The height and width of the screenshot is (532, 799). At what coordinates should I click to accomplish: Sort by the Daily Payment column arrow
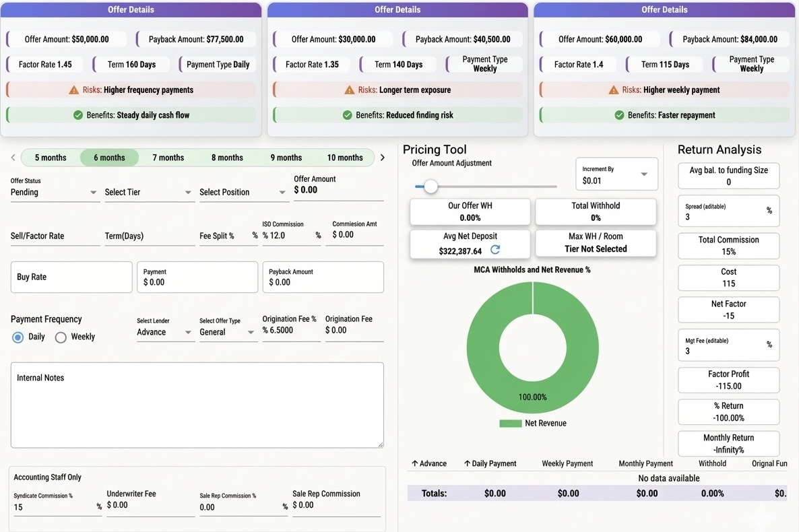(467, 463)
